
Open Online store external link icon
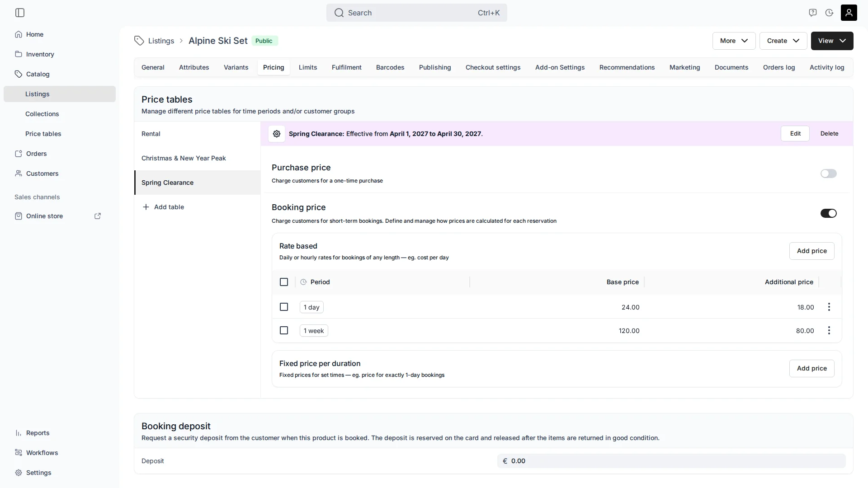pyautogui.click(x=98, y=216)
